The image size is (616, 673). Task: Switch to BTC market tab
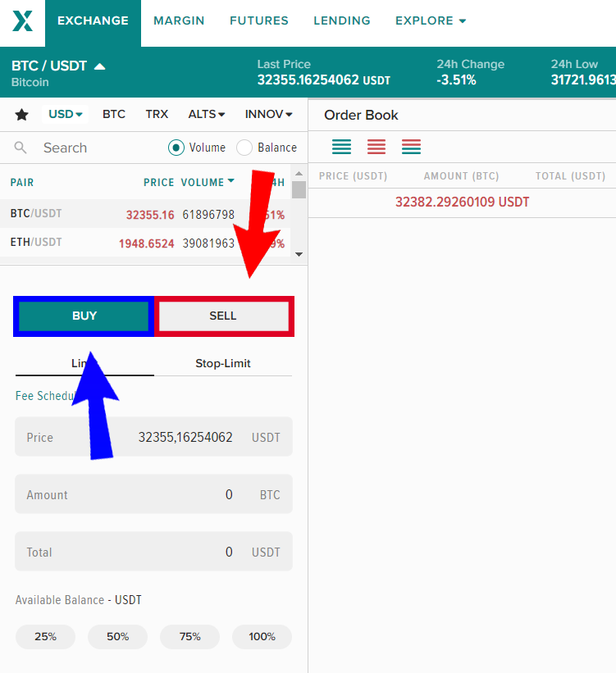(x=114, y=114)
